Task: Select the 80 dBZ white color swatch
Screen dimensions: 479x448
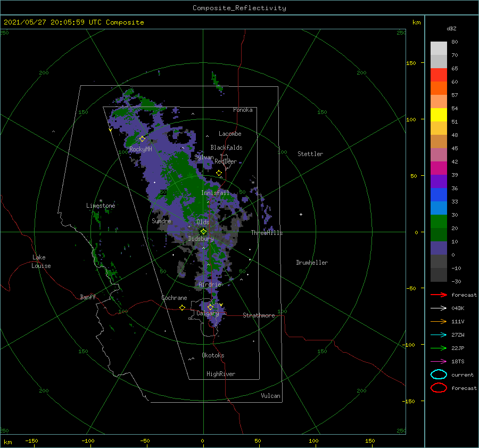Action: point(439,48)
